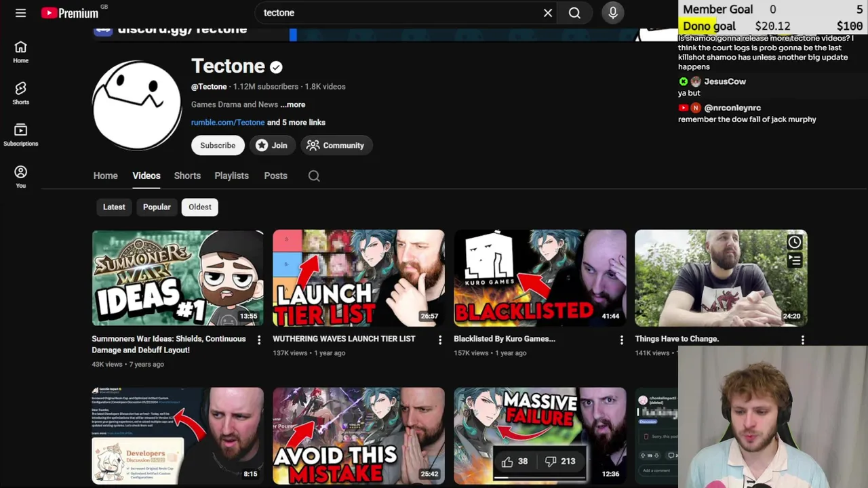The height and width of the screenshot is (488, 868).
Task: Click the 'Summoners War Ideas' video title
Action: [169, 344]
